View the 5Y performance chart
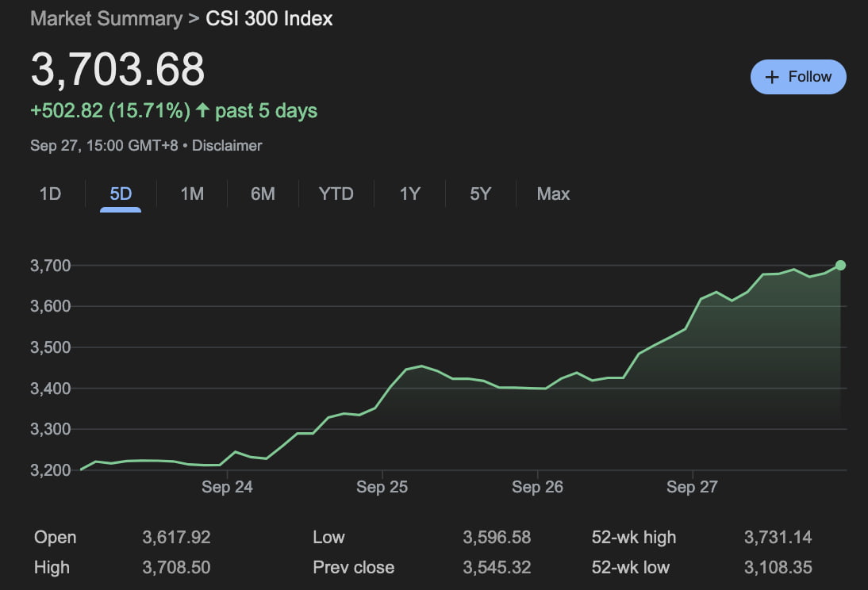868x590 pixels. 479,193
